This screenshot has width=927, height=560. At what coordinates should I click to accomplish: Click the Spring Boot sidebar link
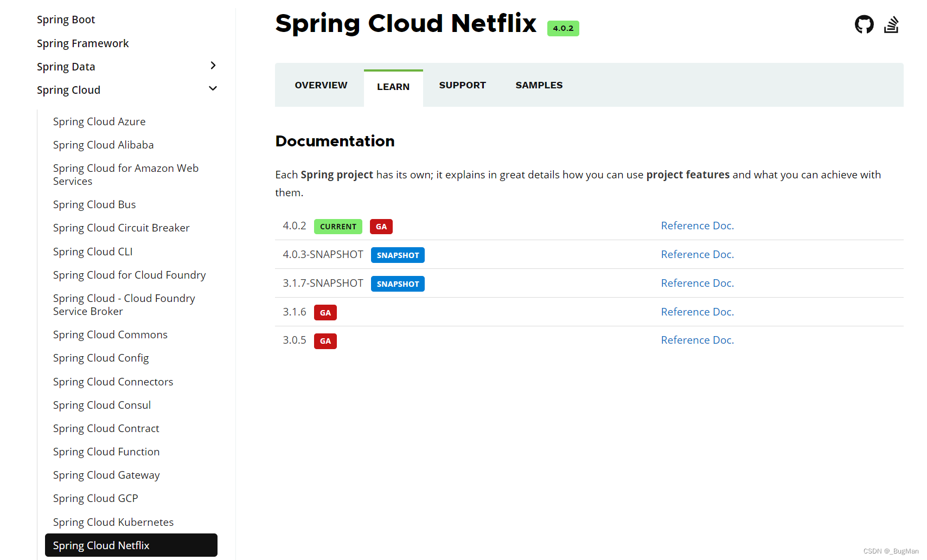pos(66,20)
